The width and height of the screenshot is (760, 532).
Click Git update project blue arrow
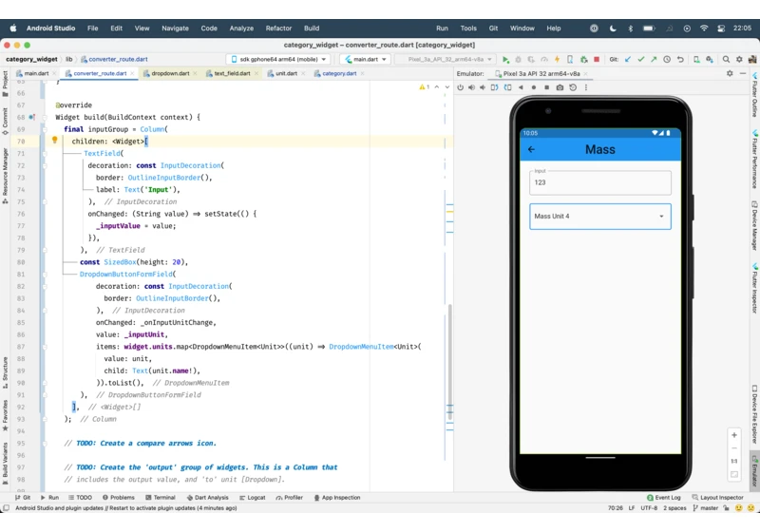pos(628,59)
